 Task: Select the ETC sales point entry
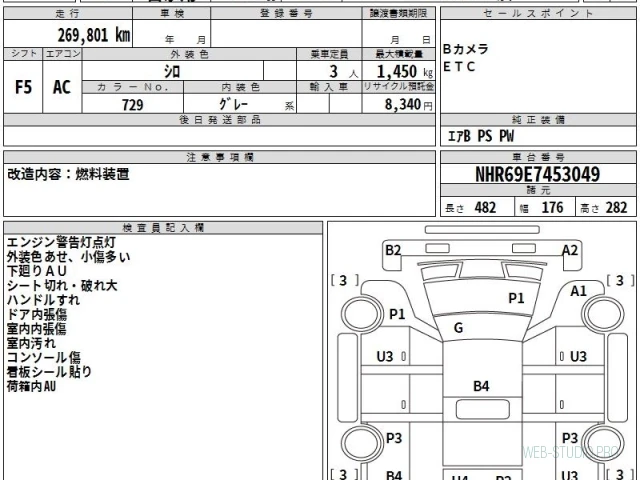(x=459, y=67)
